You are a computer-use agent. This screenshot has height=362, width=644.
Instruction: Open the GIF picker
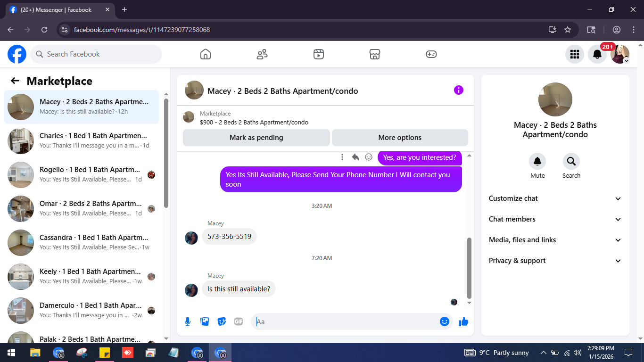pyautogui.click(x=239, y=321)
